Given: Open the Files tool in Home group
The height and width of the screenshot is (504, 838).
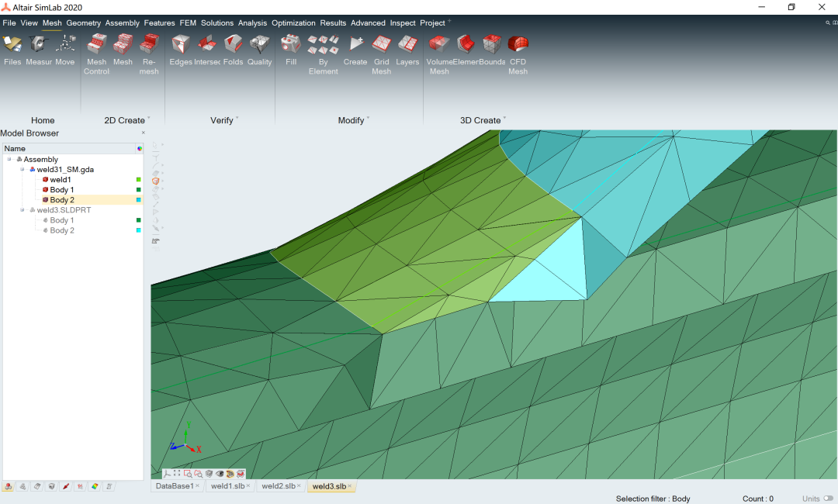Looking at the screenshot, I should pos(12,50).
